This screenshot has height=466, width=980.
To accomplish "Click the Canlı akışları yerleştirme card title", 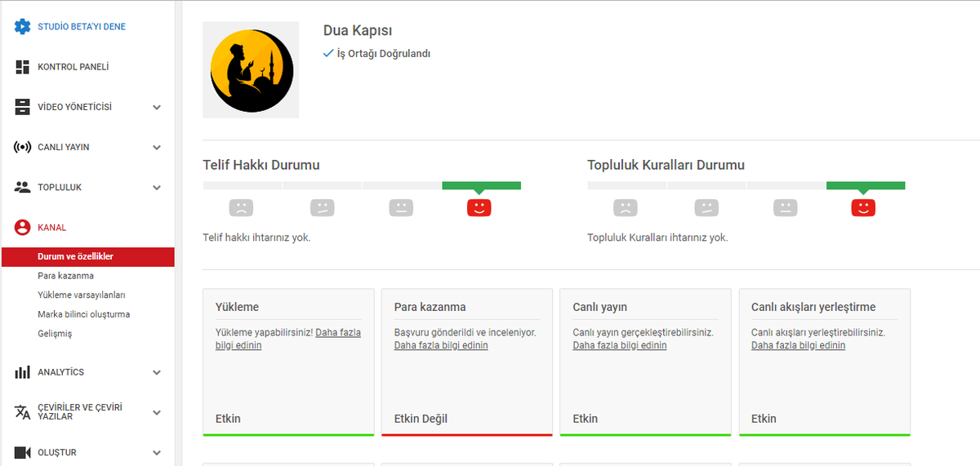I will pyautogui.click(x=813, y=307).
